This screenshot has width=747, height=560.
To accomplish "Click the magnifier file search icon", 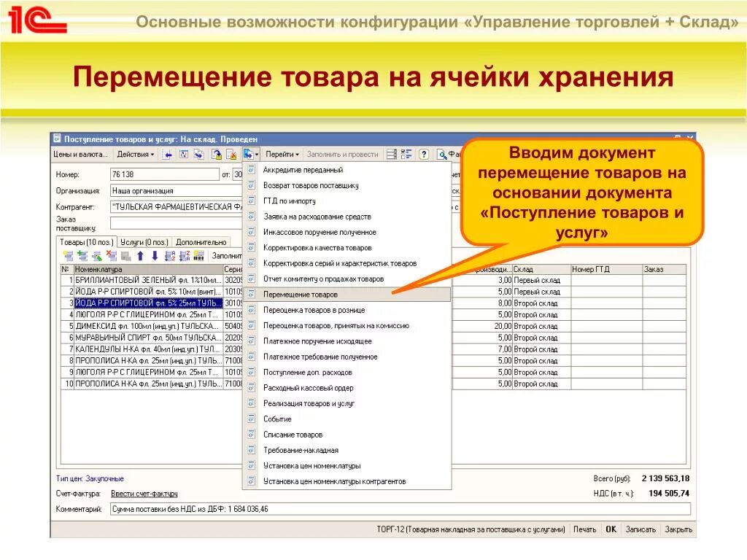I will 442,155.
